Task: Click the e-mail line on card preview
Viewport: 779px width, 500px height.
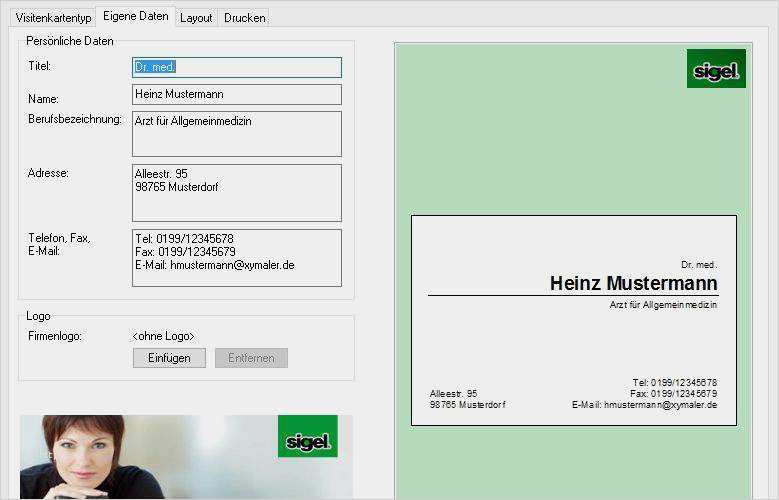Action: [644, 405]
